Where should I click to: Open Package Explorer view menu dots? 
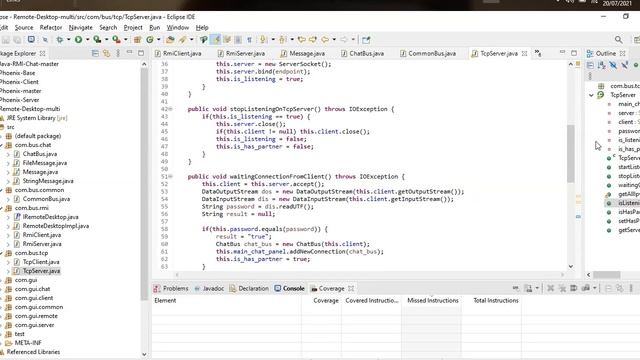click(x=118, y=53)
